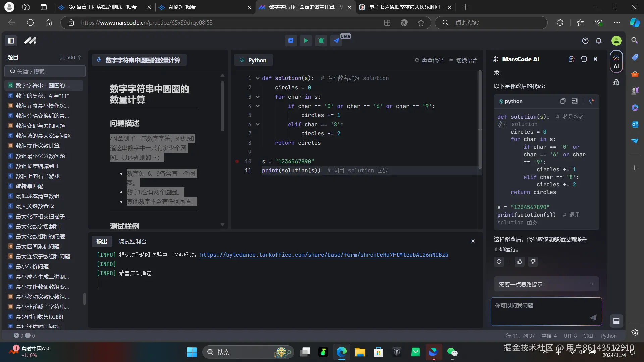Open the 切换语言 language switcher

tap(463, 60)
